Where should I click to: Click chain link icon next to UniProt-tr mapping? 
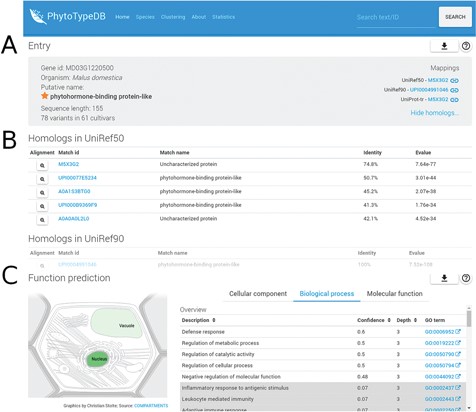pyautogui.click(x=454, y=99)
